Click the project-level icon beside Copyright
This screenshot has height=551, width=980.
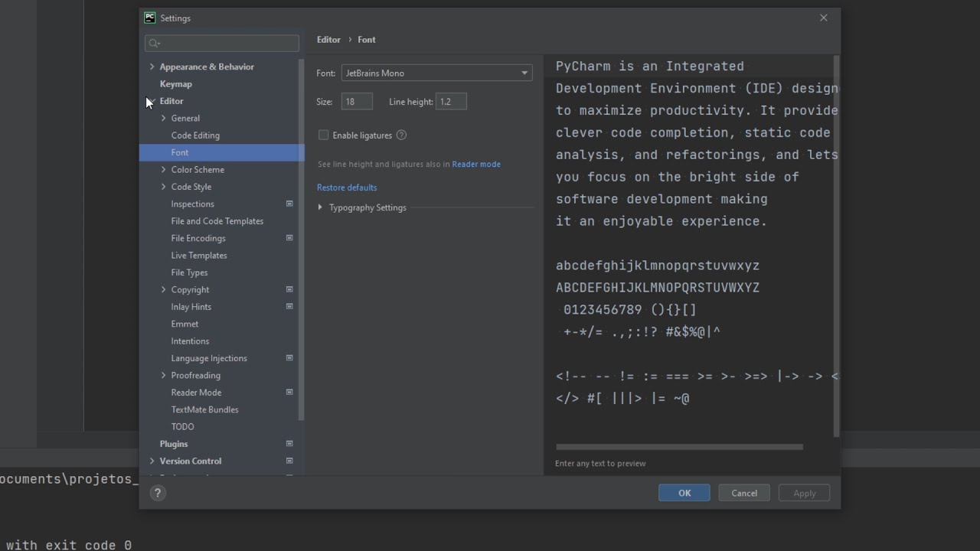(x=289, y=289)
